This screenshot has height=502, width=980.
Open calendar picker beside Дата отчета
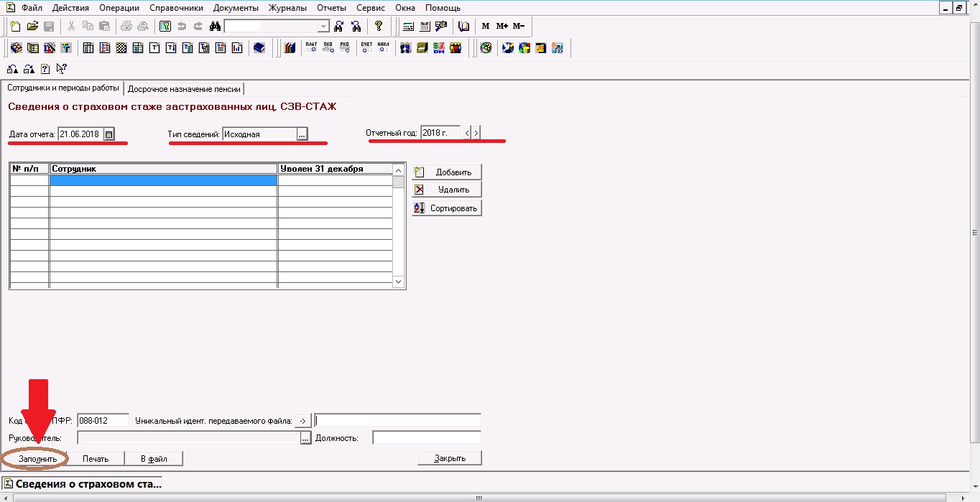click(109, 134)
